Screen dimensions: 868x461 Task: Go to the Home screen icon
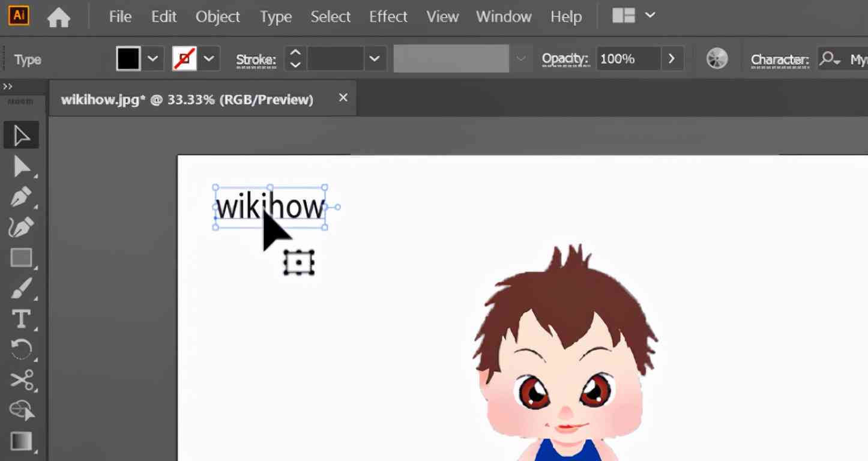point(58,17)
